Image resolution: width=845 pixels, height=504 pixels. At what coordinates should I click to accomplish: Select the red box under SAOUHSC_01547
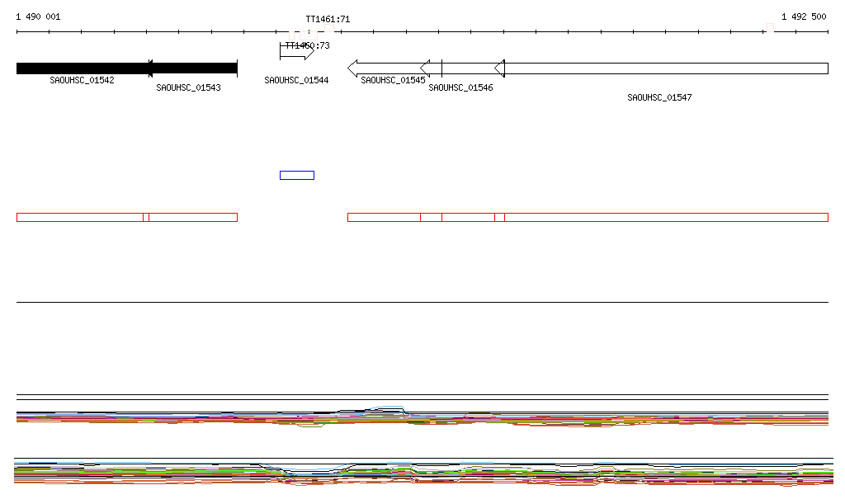pyautogui.click(x=666, y=217)
